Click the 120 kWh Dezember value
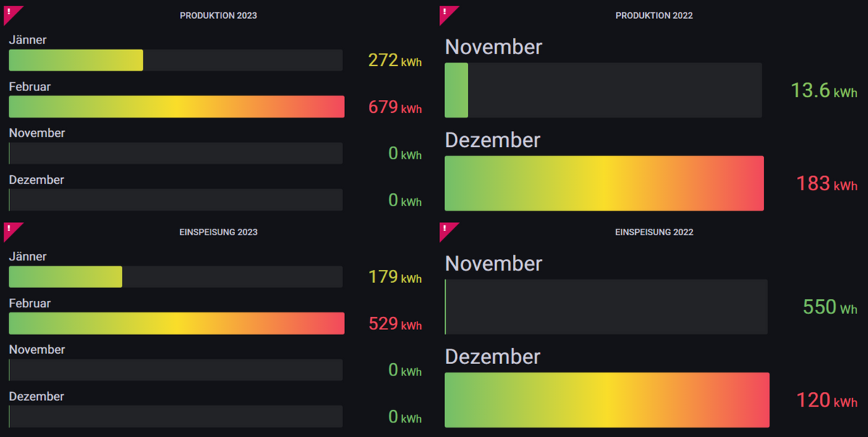This screenshot has width=868, height=437. tap(827, 400)
